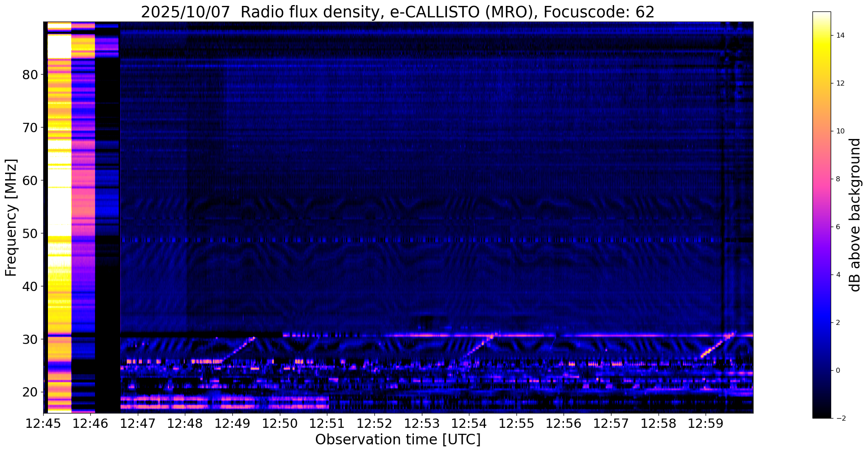Click the 12:55 time tick label
Screen dimensions: 868x452
pos(516,423)
